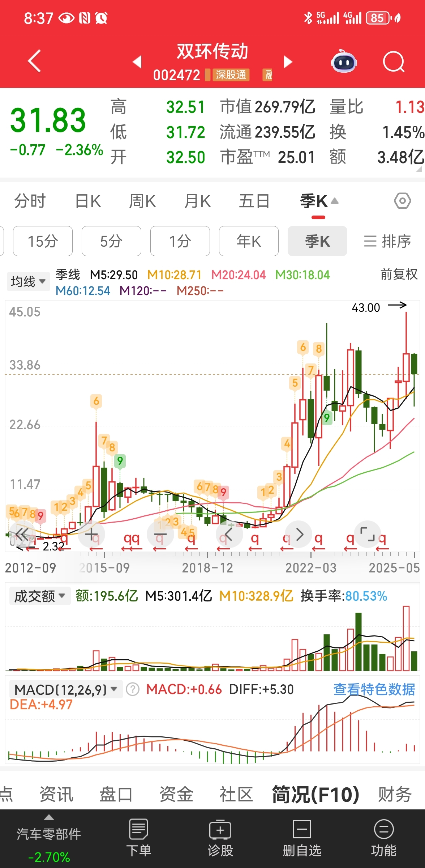This screenshot has height=868, width=425.
Task: Tap current price 31.83
Action: coord(48,120)
